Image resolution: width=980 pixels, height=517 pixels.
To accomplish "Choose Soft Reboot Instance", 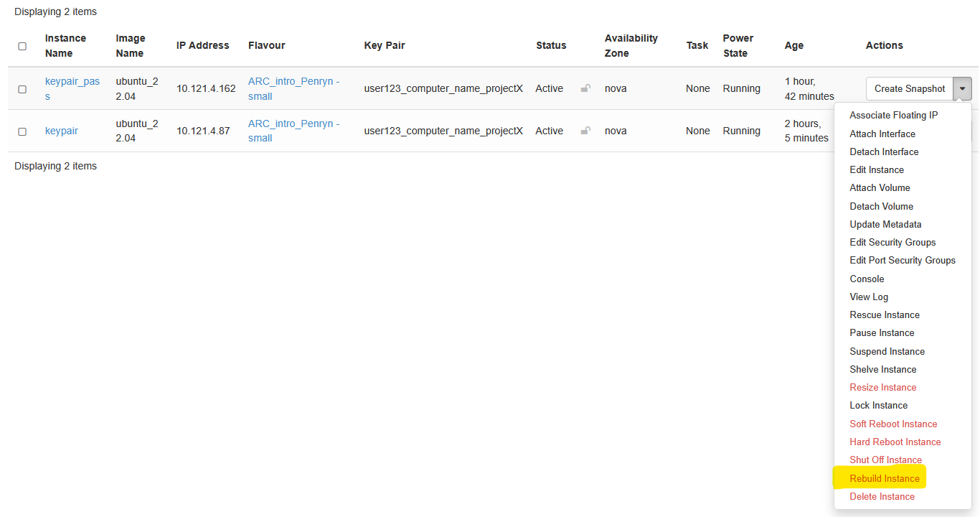I will (x=893, y=424).
